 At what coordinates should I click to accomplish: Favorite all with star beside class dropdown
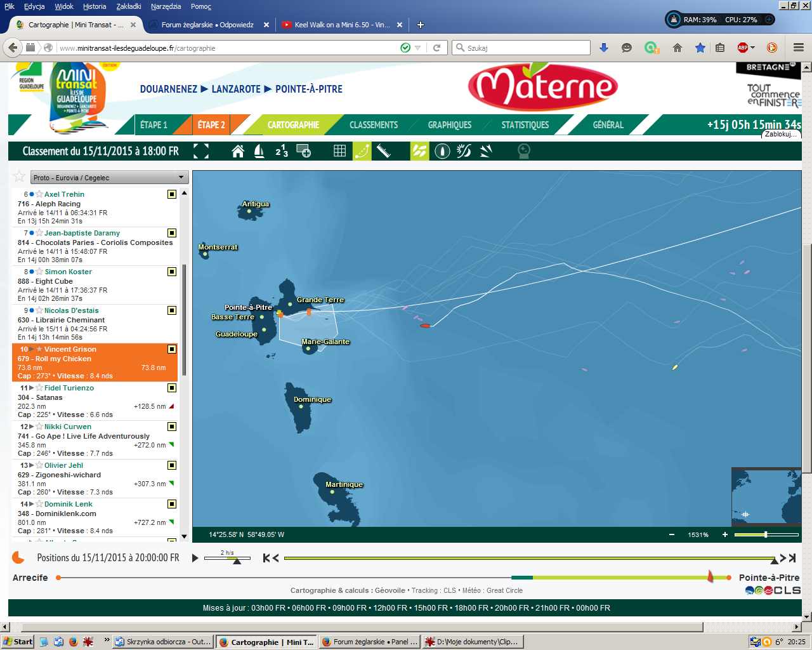[20, 176]
